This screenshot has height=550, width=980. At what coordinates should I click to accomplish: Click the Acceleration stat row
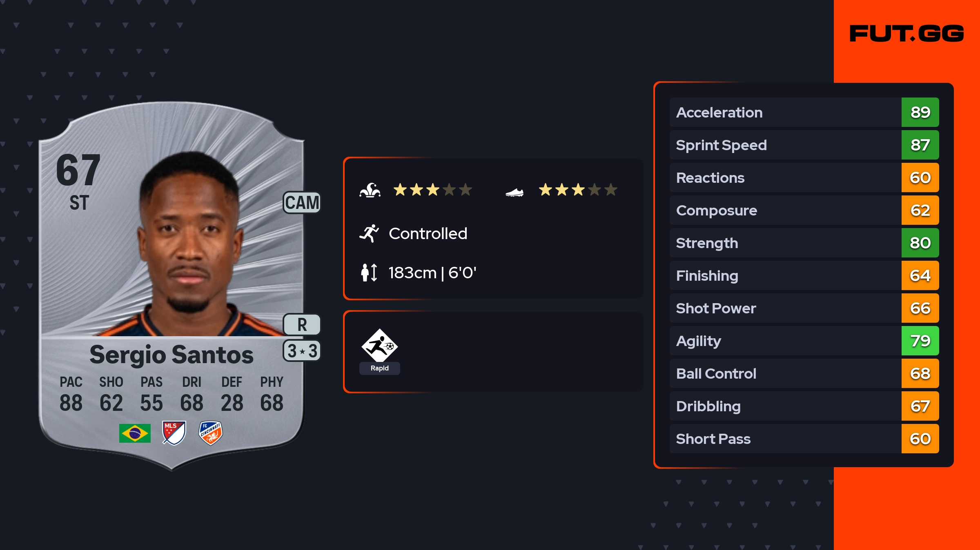[x=784, y=112]
